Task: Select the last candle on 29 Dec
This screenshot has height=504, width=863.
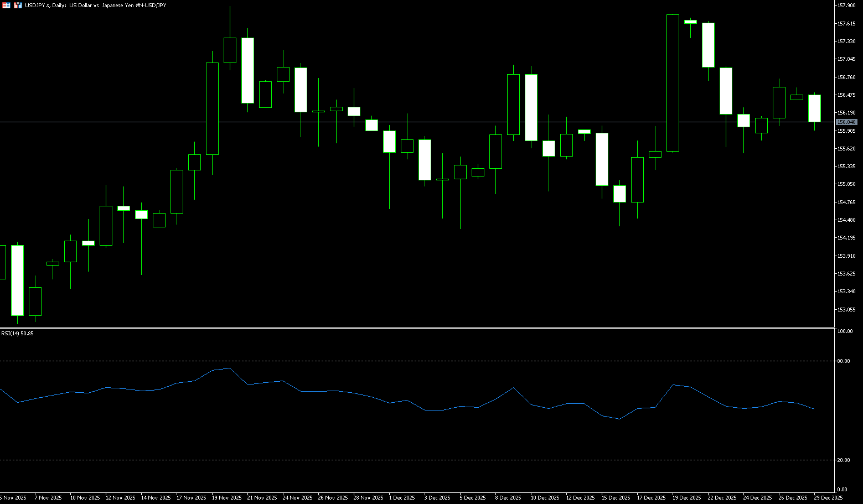Action: tap(814, 108)
